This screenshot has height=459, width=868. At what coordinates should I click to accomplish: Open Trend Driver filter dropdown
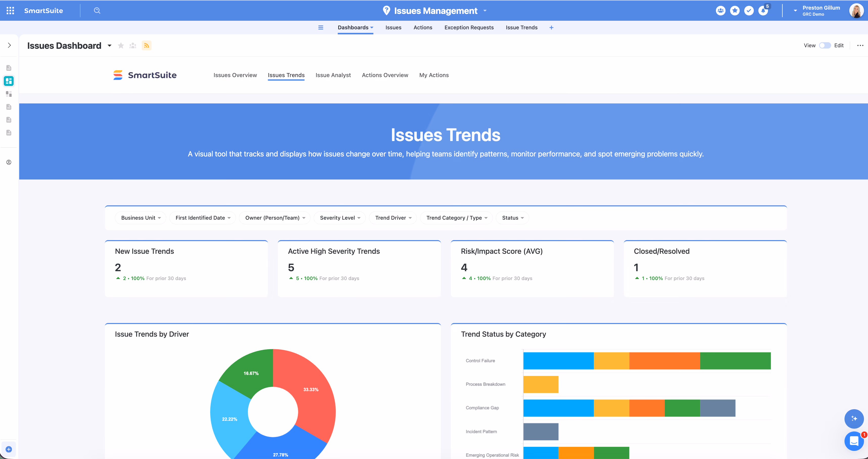coord(393,218)
